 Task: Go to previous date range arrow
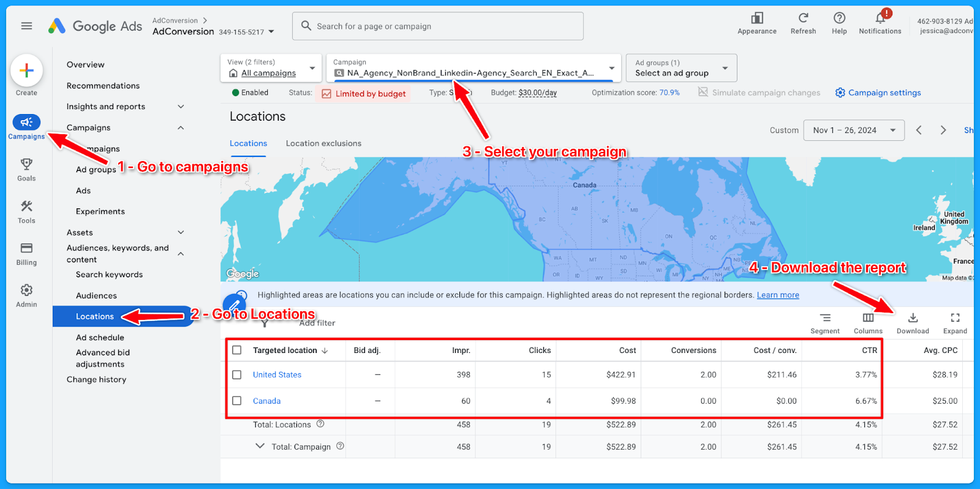(919, 130)
